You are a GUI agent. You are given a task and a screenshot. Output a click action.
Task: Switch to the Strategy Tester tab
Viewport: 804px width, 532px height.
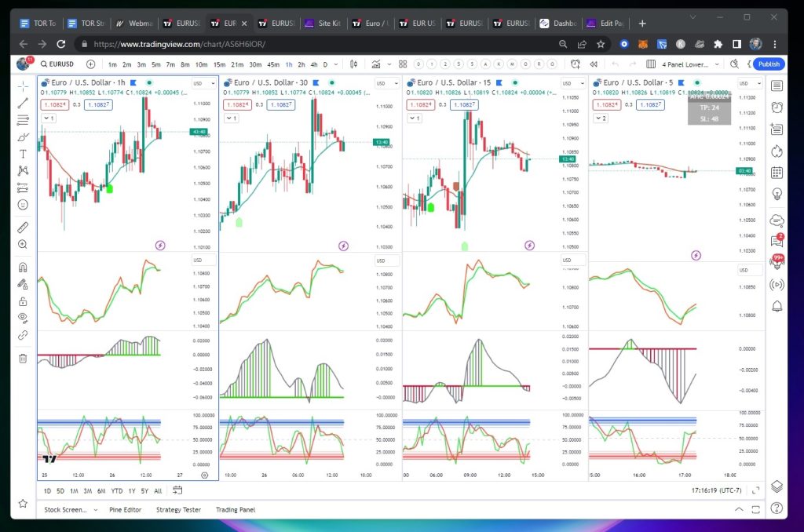point(178,510)
